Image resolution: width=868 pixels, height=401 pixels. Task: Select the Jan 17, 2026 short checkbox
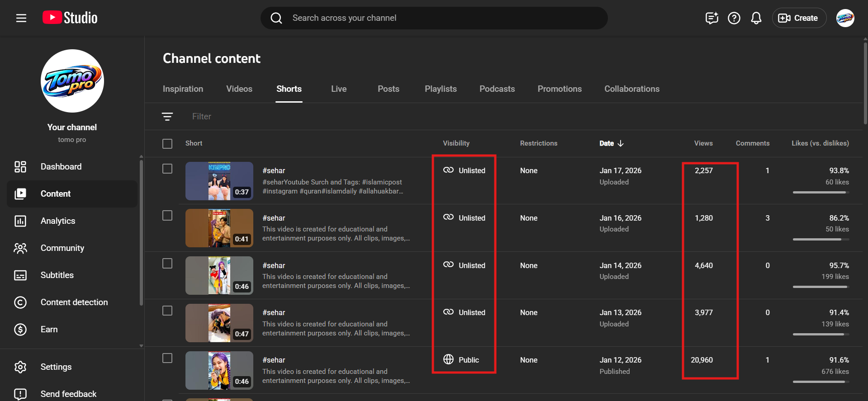click(167, 169)
